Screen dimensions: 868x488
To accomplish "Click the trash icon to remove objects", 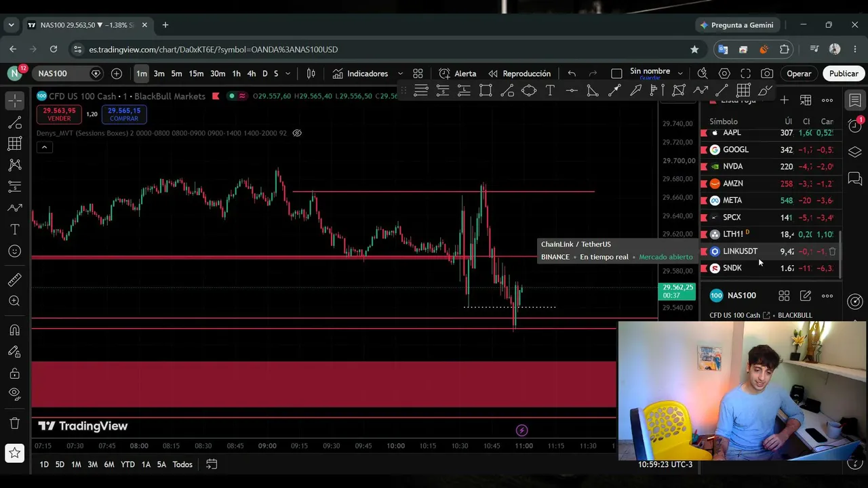I will pos(15,424).
